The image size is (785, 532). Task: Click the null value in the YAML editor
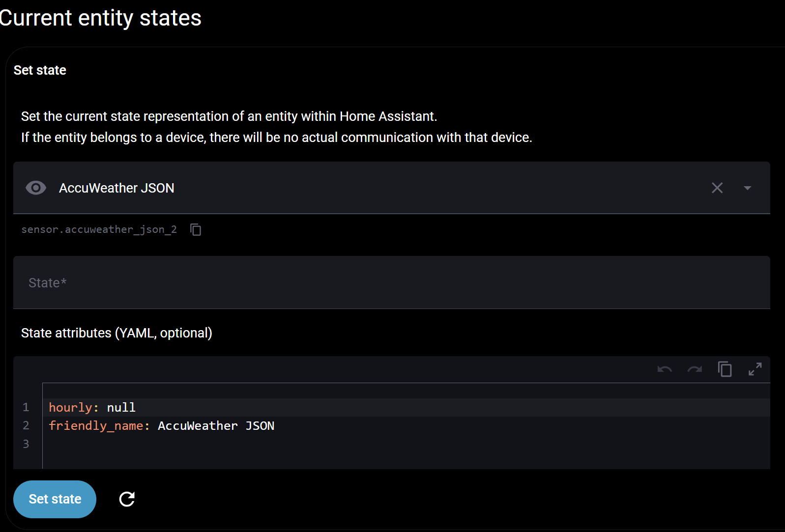(121, 408)
